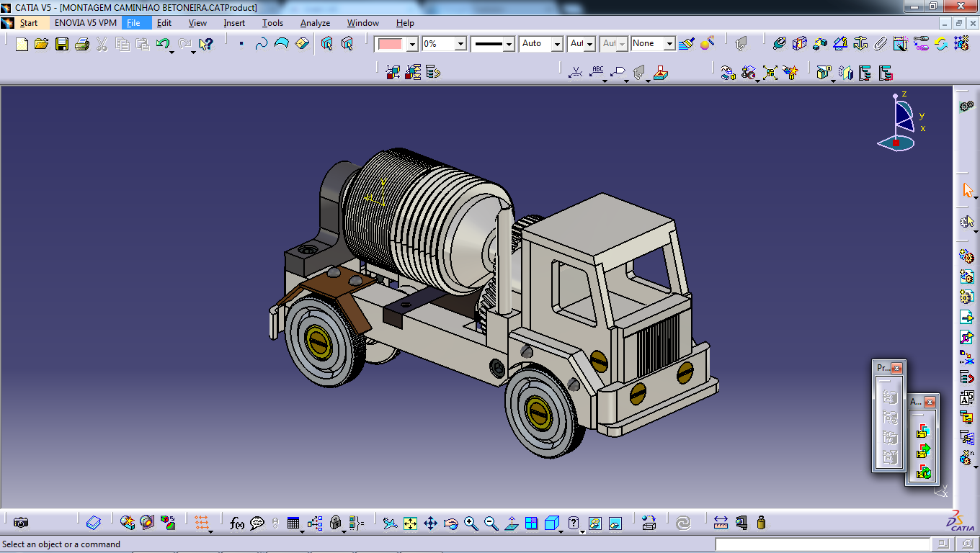
Task: Open the Insert menu
Action: point(234,23)
